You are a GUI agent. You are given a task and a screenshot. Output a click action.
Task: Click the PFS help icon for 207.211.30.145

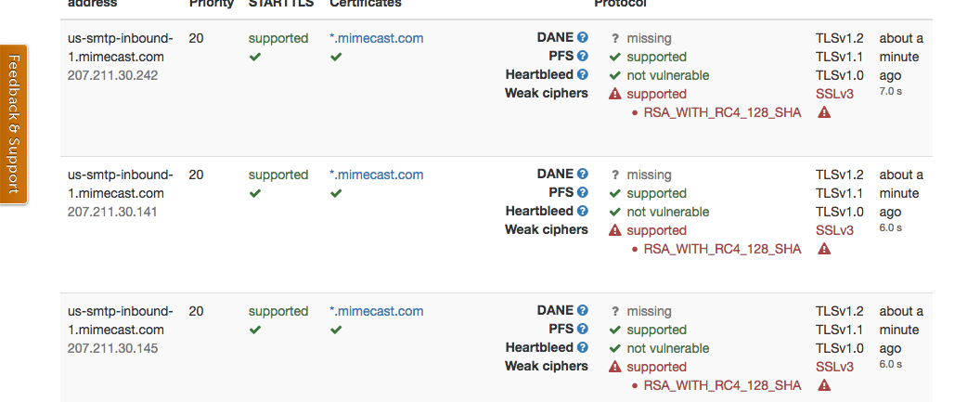[583, 330]
